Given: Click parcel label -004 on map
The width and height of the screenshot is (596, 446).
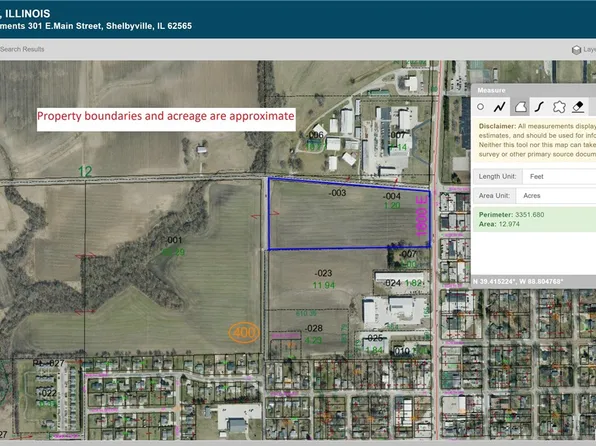Looking at the screenshot, I should [392, 196].
